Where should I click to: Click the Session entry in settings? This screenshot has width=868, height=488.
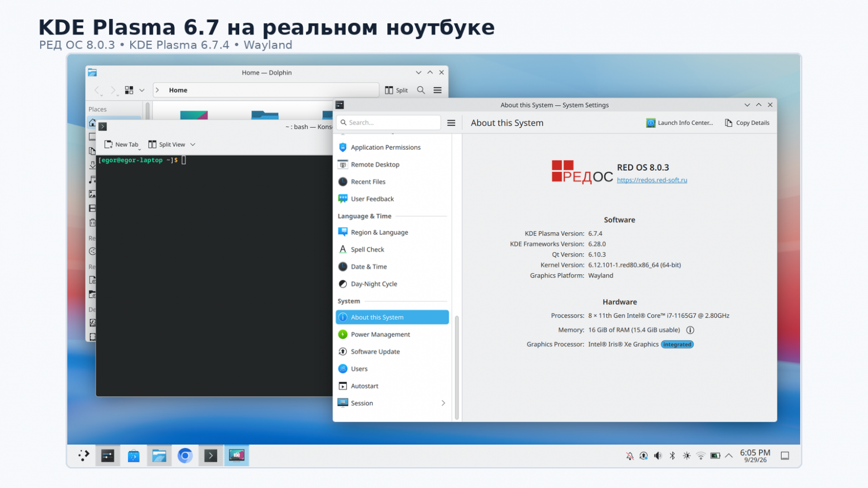coord(392,403)
